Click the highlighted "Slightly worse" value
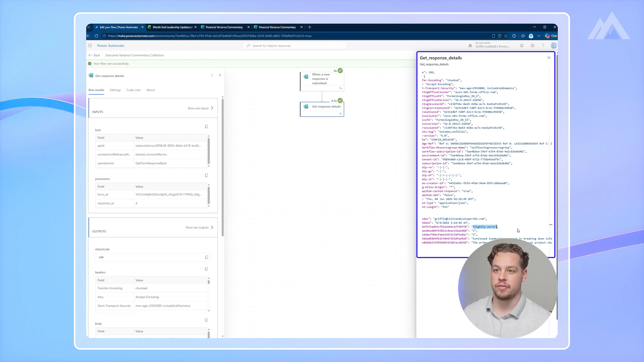644x362 pixels. click(484, 227)
